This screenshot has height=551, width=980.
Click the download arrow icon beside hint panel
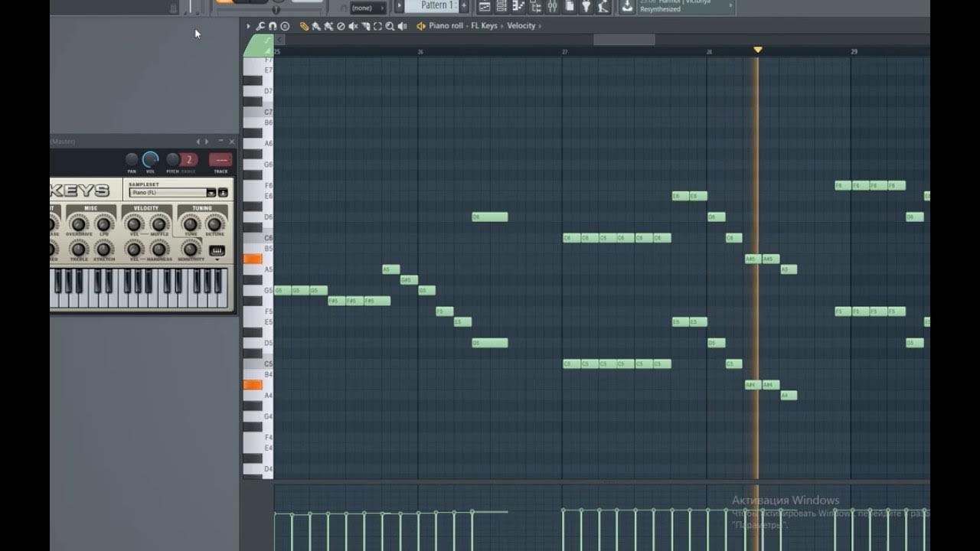point(626,6)
